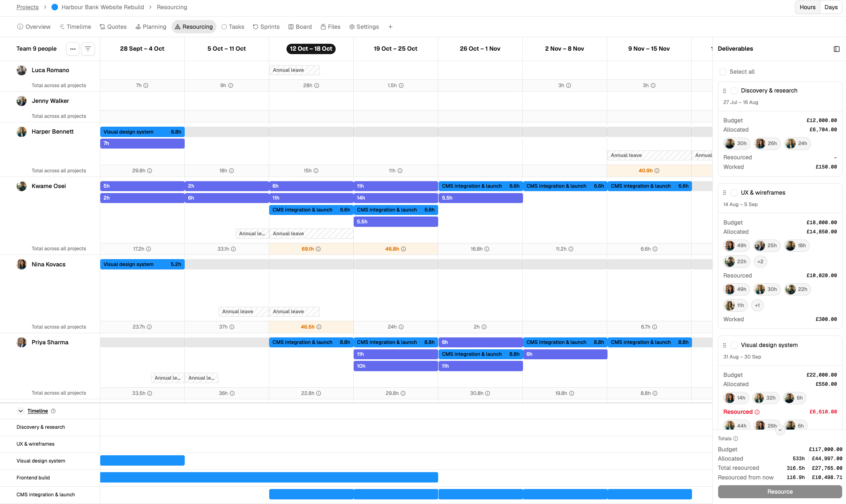The height and width of the screenshot is (504, 846).
Task: Tick the Select all checkbox
Action: pyautogui.click(x=723, y=72)
